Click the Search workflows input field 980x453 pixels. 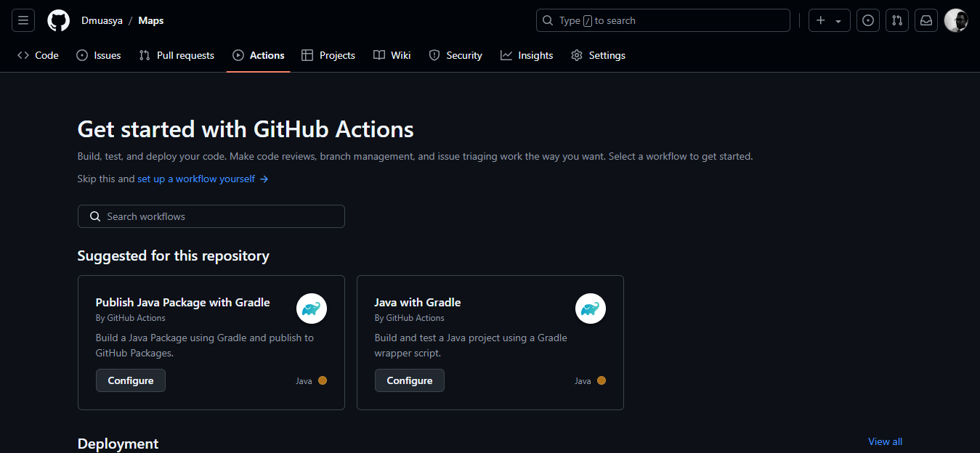tap(211, 216)
